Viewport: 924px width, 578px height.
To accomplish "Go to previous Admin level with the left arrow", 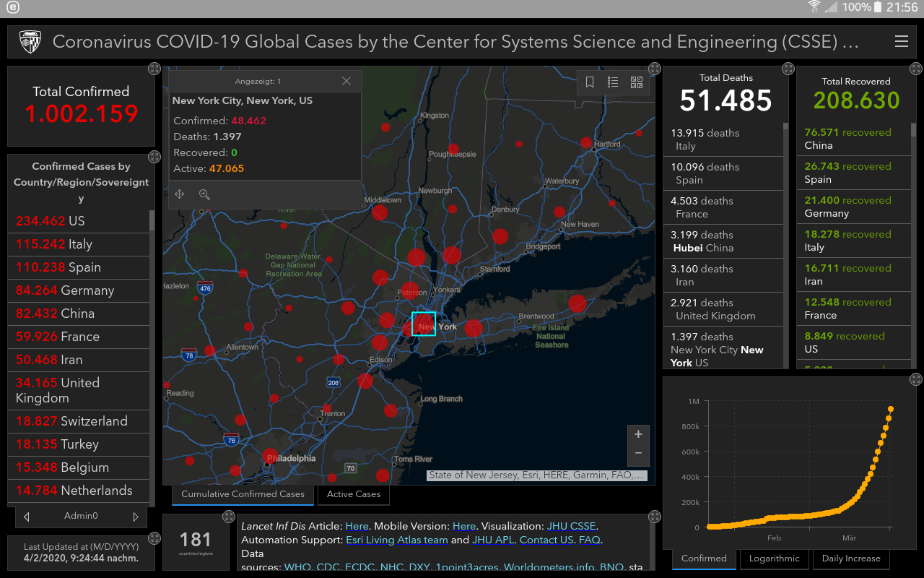I will click(x=27, y=517).
